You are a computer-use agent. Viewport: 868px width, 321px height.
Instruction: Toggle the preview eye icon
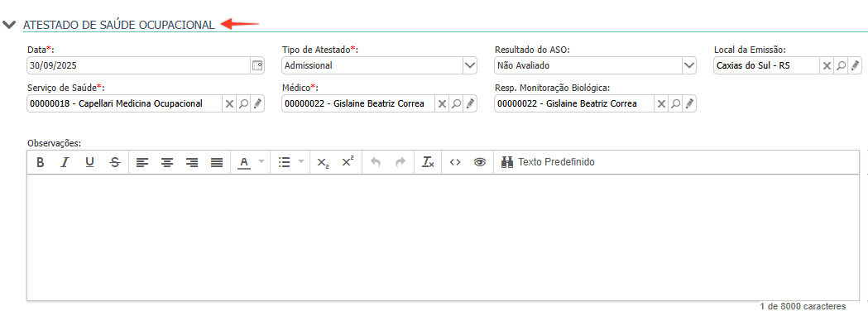(480, 162)
